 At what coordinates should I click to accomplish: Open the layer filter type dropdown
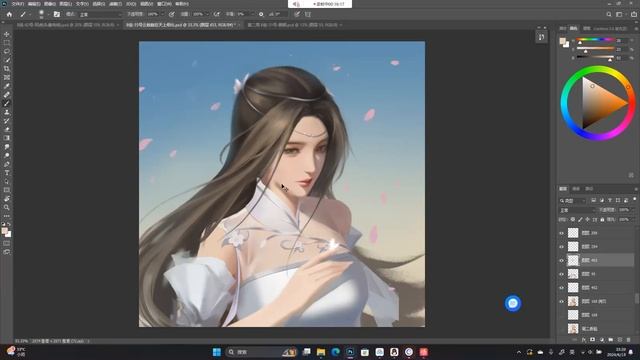(573, 200)
